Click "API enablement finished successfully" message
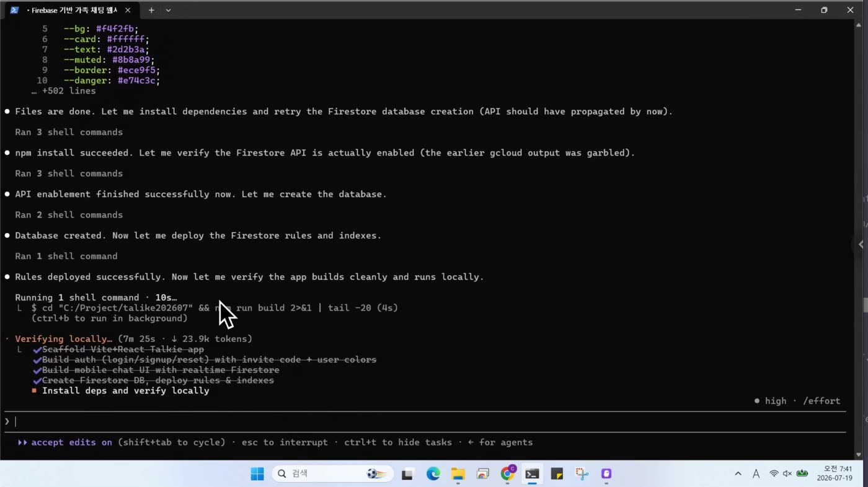This screenshot has width=868, height=487. (201, 194)
